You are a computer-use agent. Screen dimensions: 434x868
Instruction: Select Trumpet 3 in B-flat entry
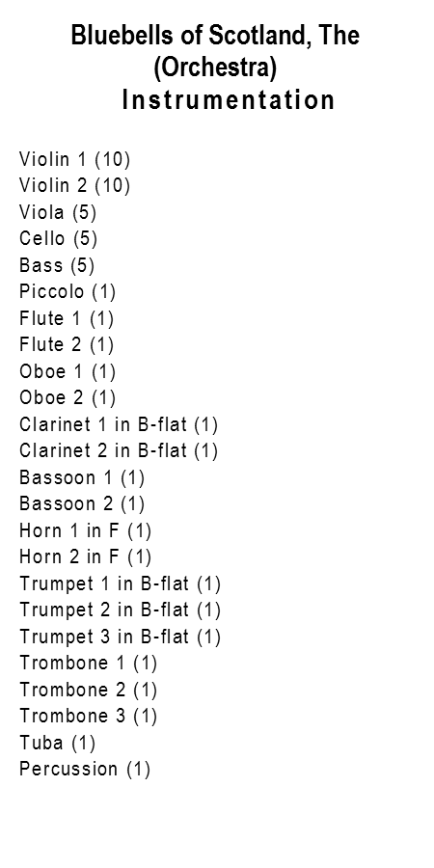(121, 637)
